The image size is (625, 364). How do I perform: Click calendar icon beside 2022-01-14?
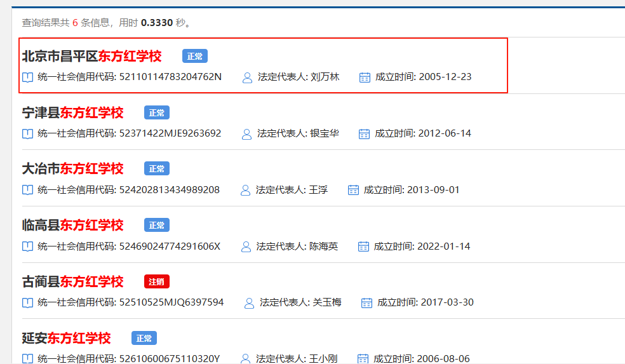point(364,246)
